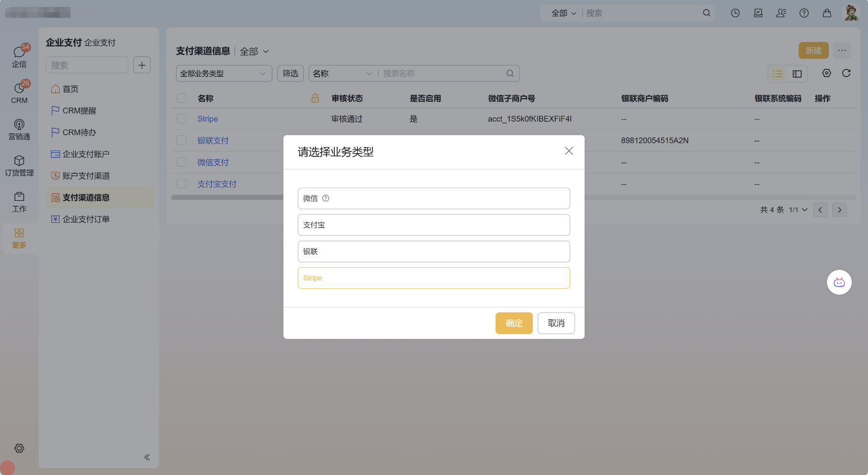The height and width of the screenshot is (475, 868).
Task: Cancel the dialog with 取消 button
Action: coord(556,323)
